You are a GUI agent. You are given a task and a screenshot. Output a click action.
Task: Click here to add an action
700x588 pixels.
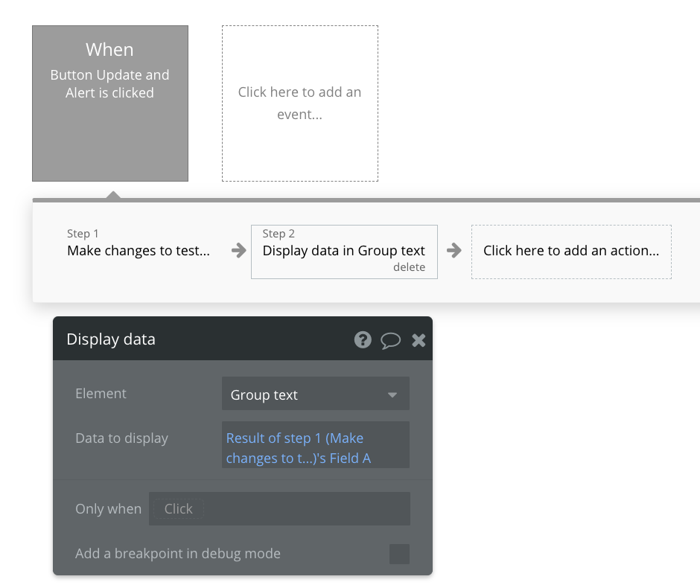tap(570, 251)
